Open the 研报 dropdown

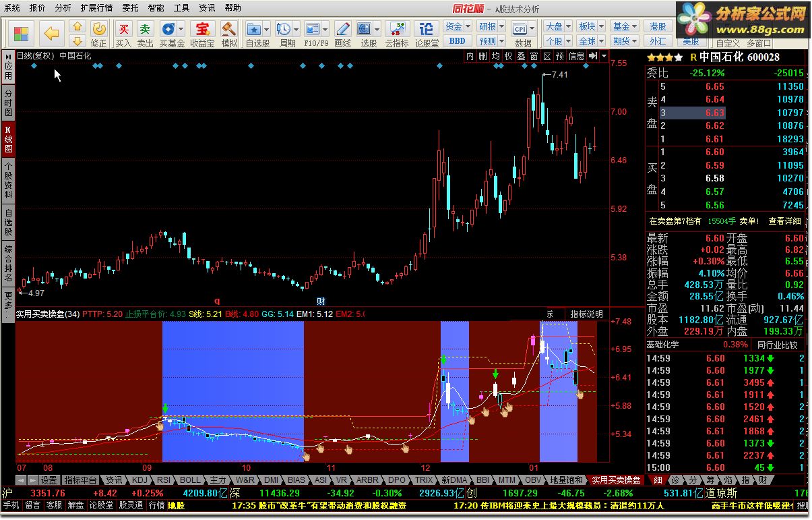coord(491,26)
